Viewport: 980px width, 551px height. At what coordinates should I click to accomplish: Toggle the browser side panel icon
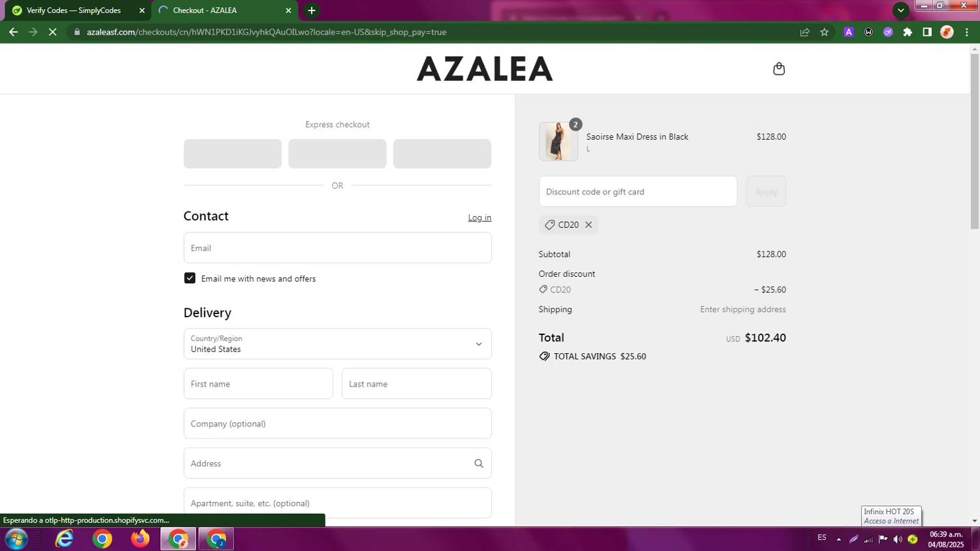[x=927, y=32]
